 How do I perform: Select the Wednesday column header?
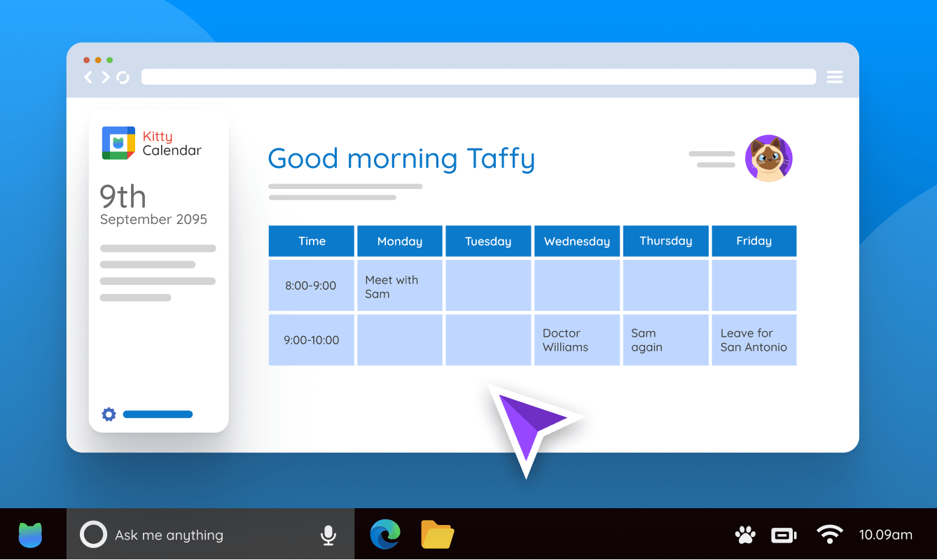click(x=577, y=241)
